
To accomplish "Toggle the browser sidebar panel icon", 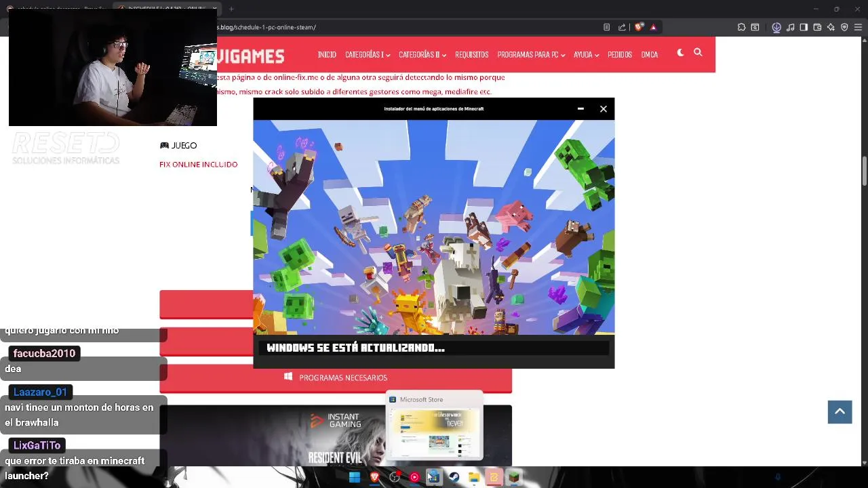I will pos(804,27).
